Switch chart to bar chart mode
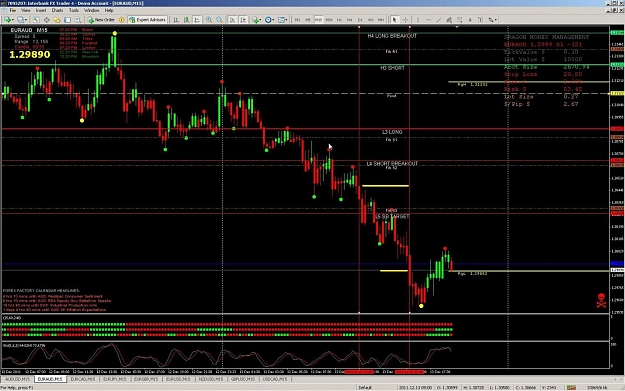This screenshot has width=625, height=391. click(x=176, y=20)
